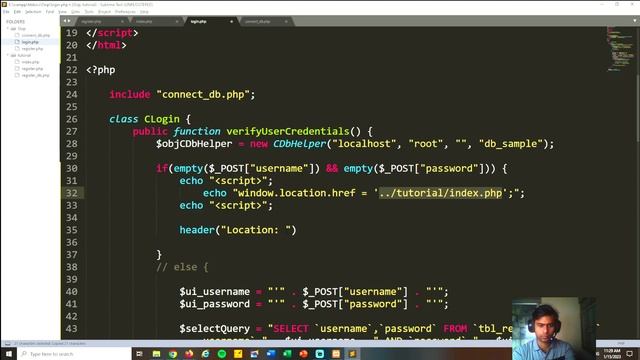Click header("Location: ") on line 35

point(238,230)
